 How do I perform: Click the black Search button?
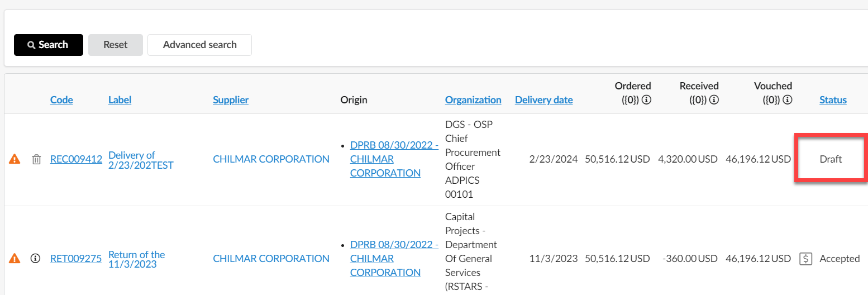tap(49, 45)
